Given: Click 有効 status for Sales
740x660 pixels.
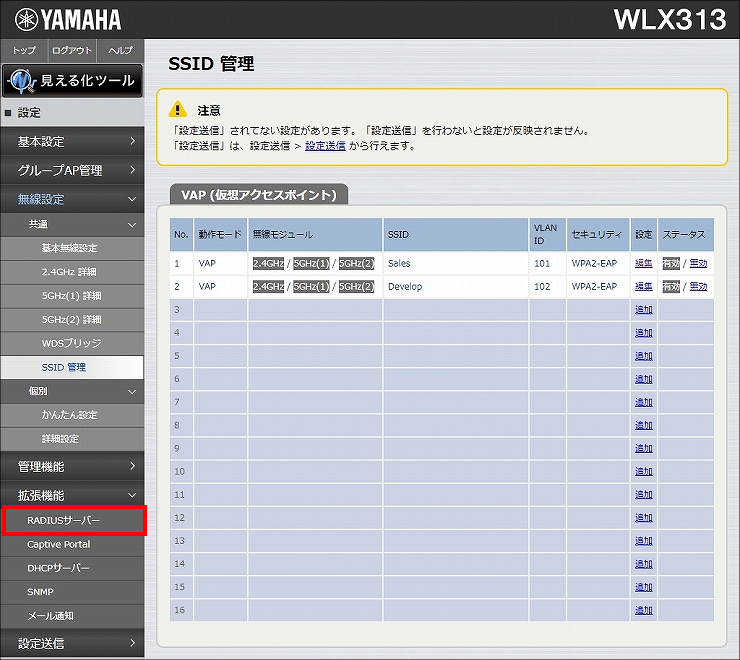Looking at the screenshot, I should (x=671, y=263).
